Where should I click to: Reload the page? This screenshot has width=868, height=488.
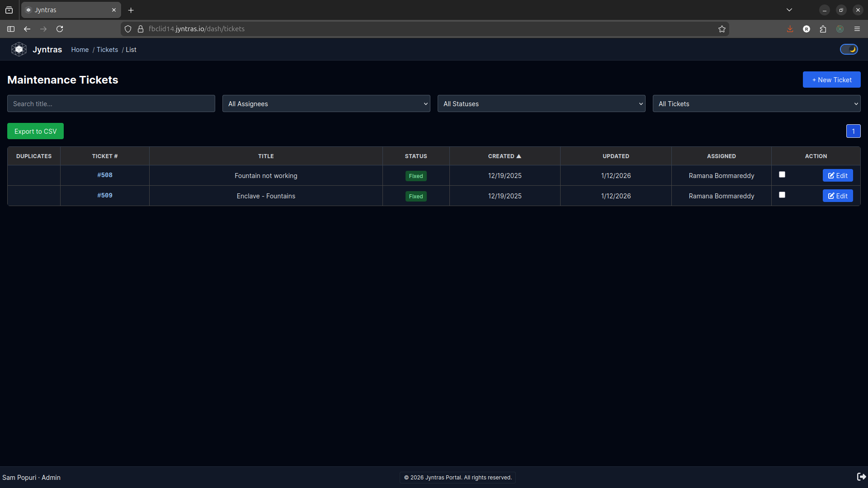click(x=60, y=29)
